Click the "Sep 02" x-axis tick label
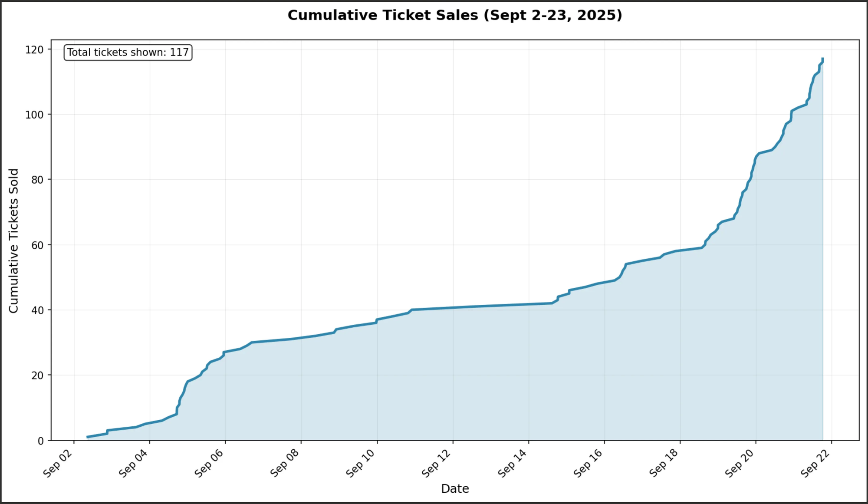Screen dimensions: 868x504 click(58, 463)
